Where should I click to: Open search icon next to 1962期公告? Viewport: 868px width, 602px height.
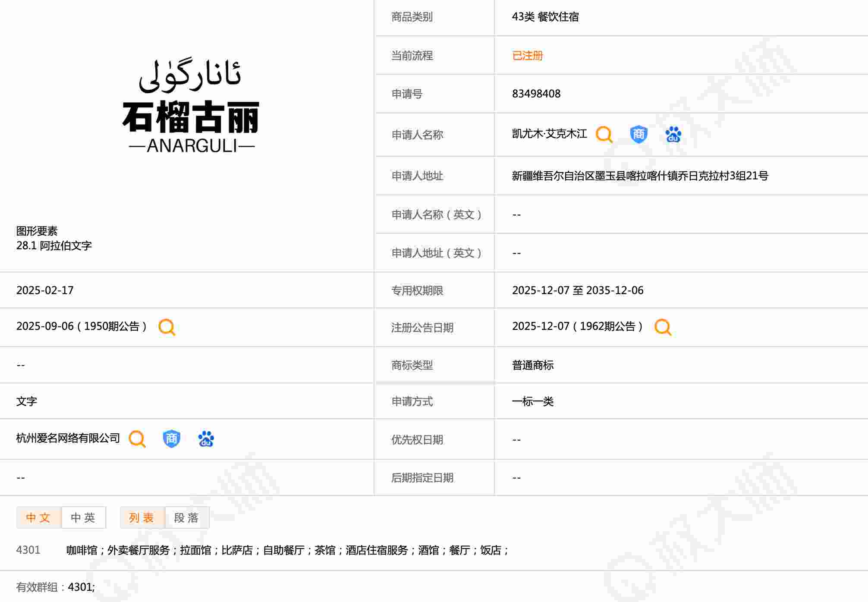tap(663, 327)
